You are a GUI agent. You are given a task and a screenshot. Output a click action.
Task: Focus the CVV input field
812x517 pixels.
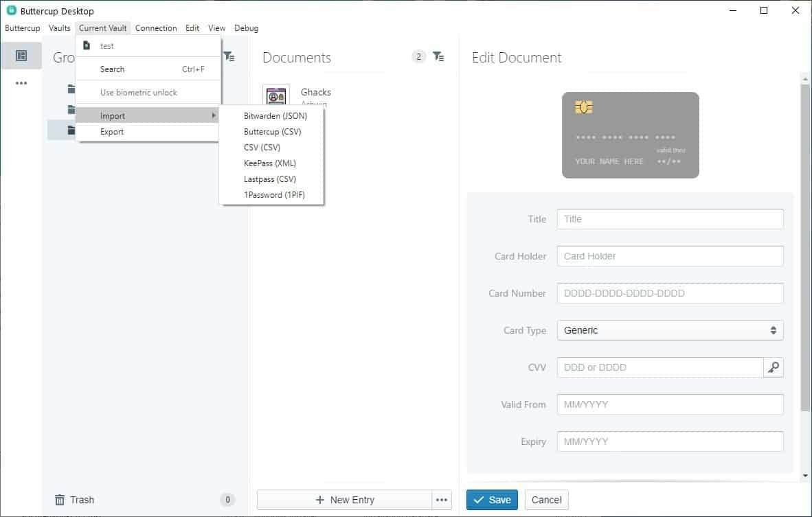pyautogui.click(x=659, y=367)
